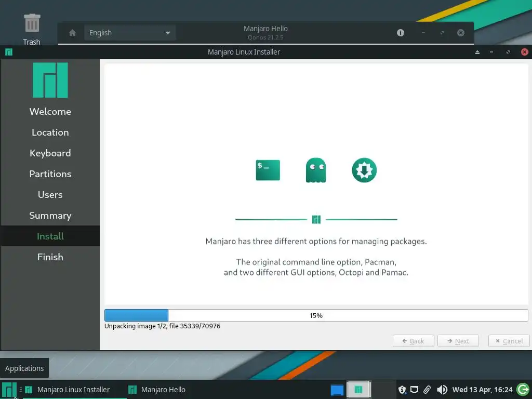The height and width of the screenshot is (399, 532).
Task: Open the clock showing Wed 13 Apr, 16:24
Action: click(x=482, y=390)
